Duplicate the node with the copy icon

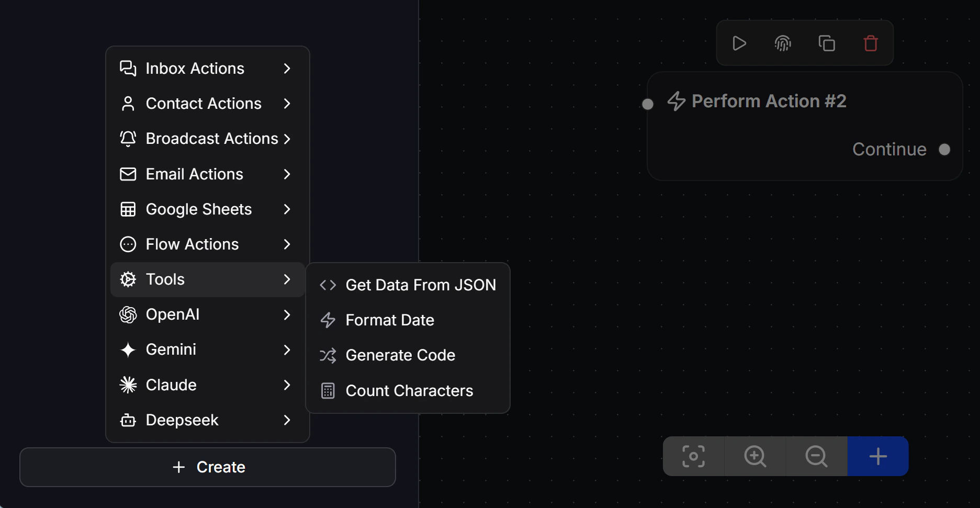[827, 43]
